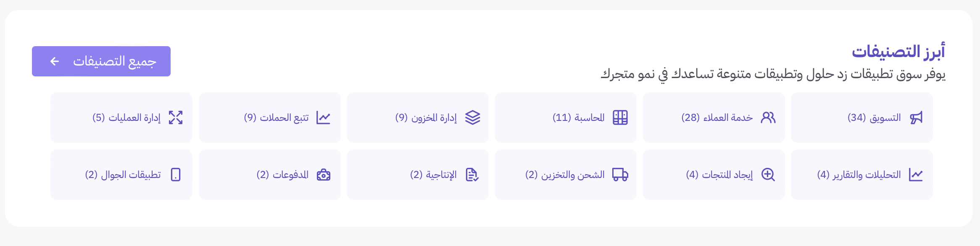Click the analytics line chart icon
This screenshot has width=980, height=246.
tap(916, 175)
